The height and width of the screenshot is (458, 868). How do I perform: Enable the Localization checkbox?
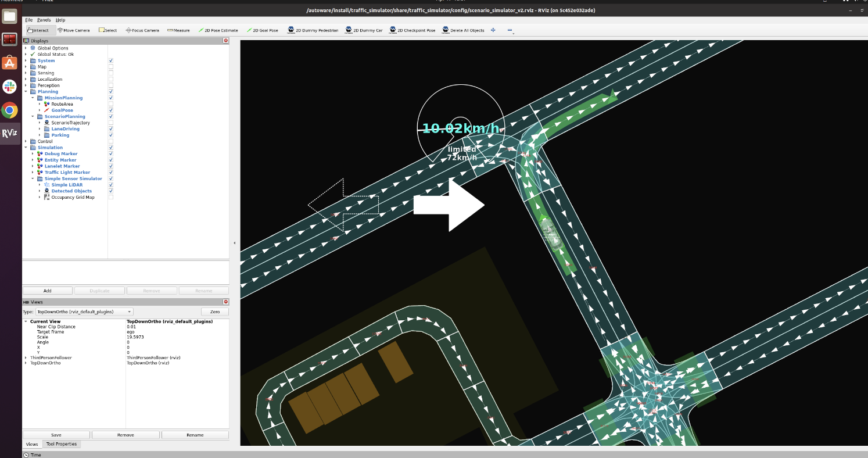110,79
